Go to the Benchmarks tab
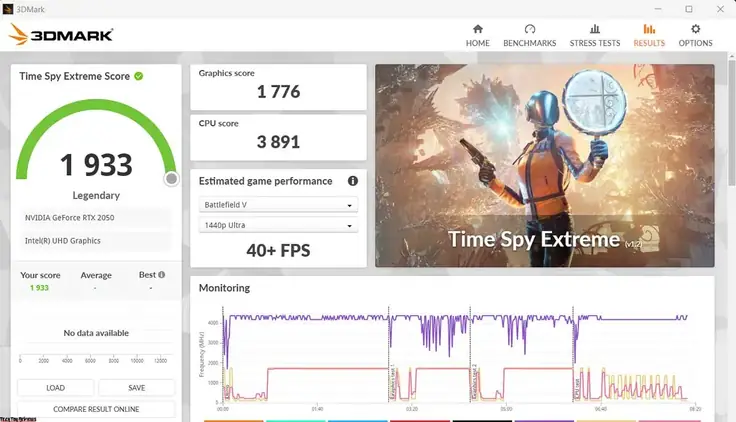Viewport: 736px width, 422px height. pos(529,36)
